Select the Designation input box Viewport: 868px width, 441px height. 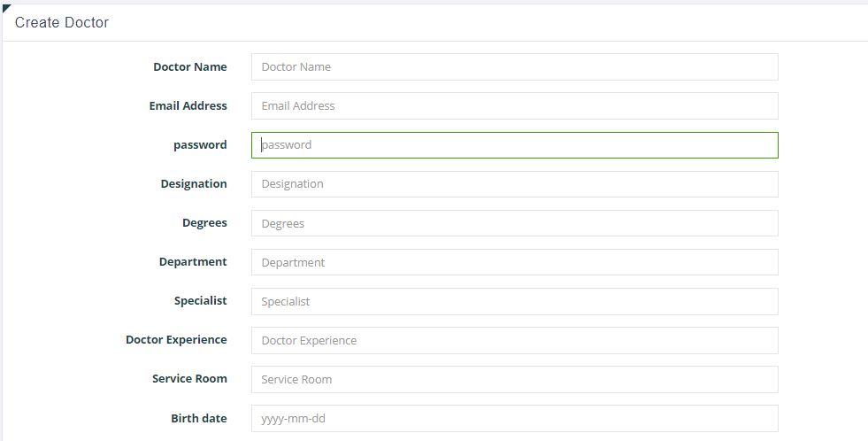(x=514, y=184)
